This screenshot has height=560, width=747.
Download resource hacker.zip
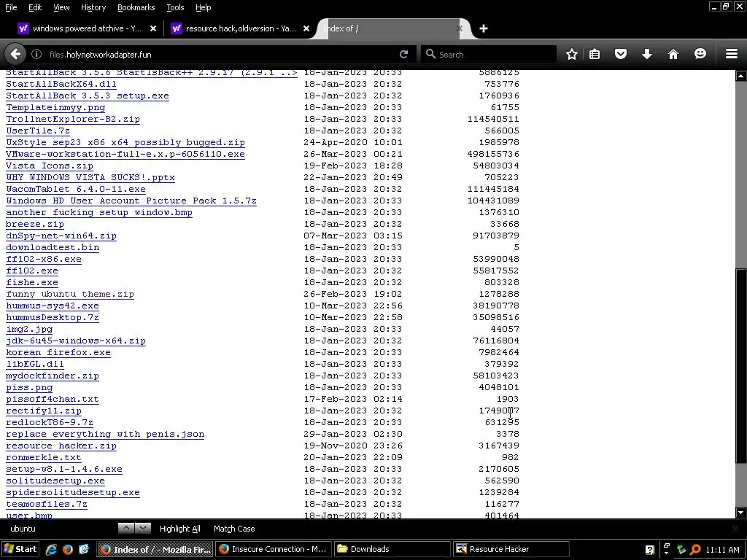pos(61,446)
